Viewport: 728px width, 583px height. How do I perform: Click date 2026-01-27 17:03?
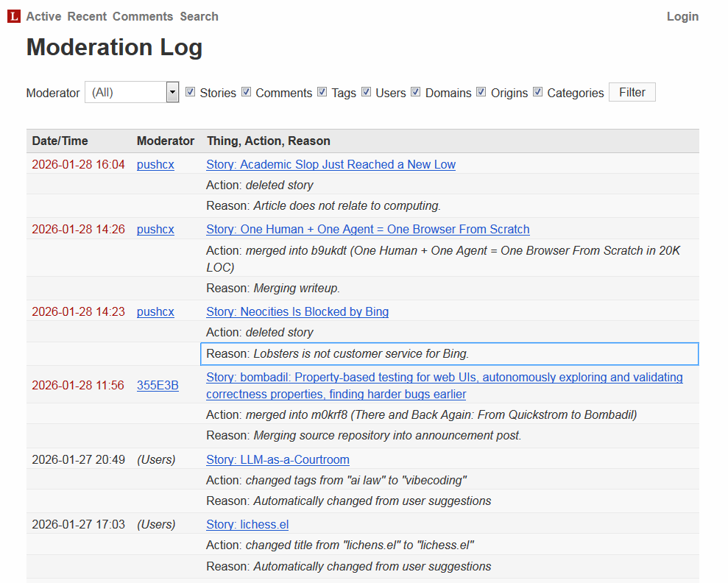[x=78, y=525]
